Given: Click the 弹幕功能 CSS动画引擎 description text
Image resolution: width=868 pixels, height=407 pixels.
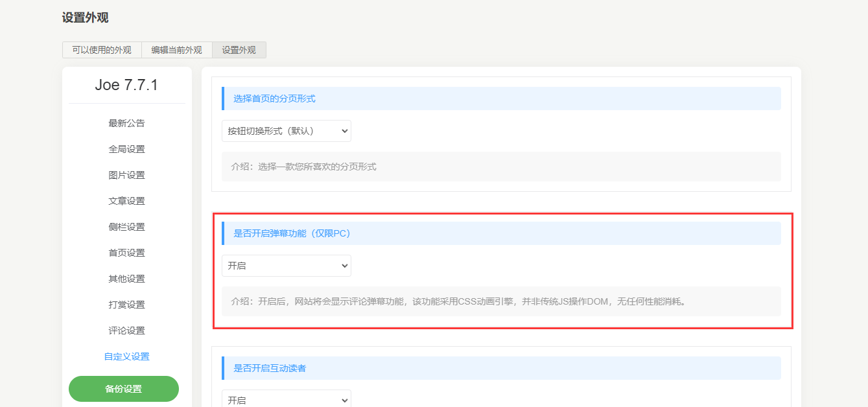Looking at the screenshot, I should click(x=501, y=301).
